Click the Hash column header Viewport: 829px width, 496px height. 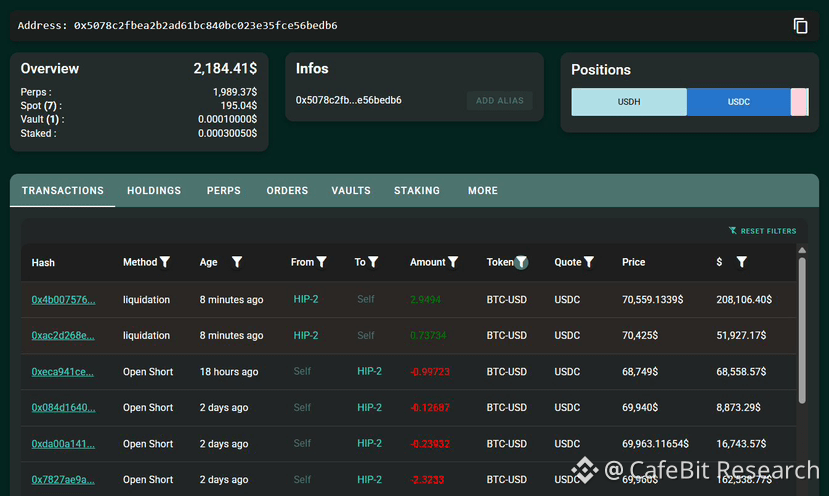[43, 262]
